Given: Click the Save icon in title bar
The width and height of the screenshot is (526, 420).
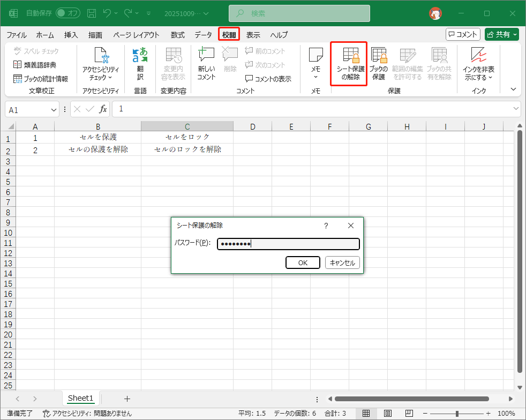Looking at the screenshot, I should pos(92,13).
